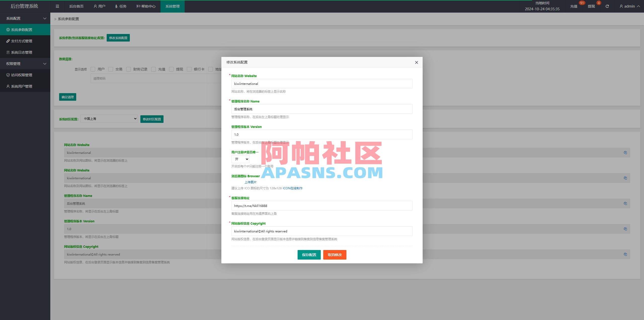This screenshot has width=644, height=320.
Task: Check the 用户 checkbox in 数据清理
Action: coord(93,69)
